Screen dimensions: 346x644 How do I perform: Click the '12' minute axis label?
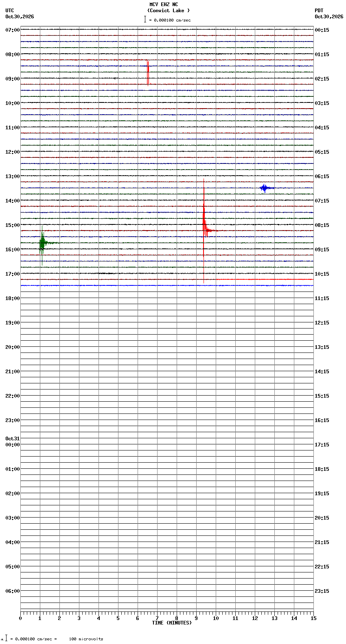click(x=255, y=618)
